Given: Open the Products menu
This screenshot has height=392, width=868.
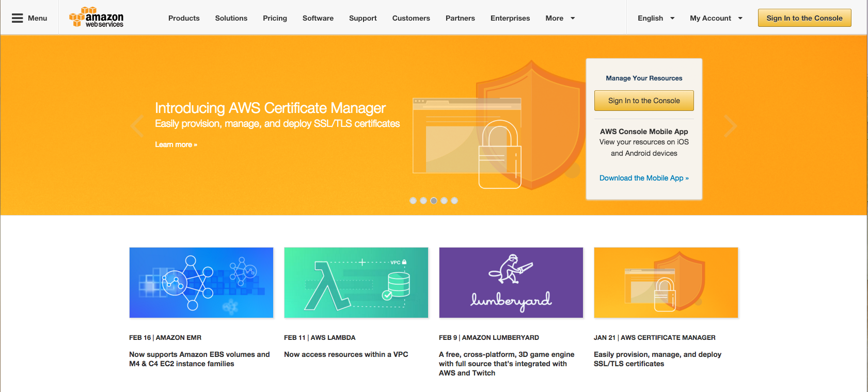Looking at the screenshot, I should [x=184, y=18].
